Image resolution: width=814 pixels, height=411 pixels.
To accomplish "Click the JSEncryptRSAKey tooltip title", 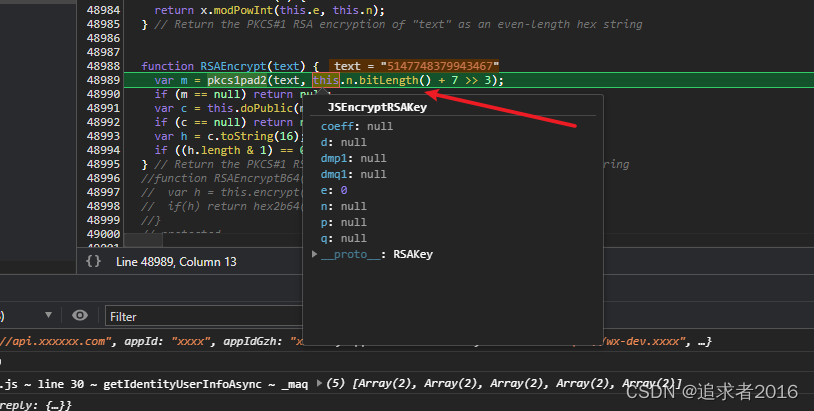I will click(x=377, y=107).
